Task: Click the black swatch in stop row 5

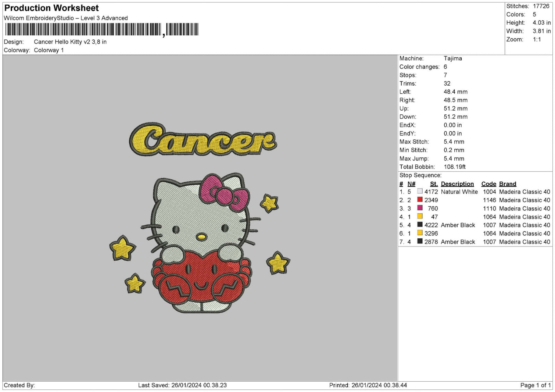Action: coord(420,225)
